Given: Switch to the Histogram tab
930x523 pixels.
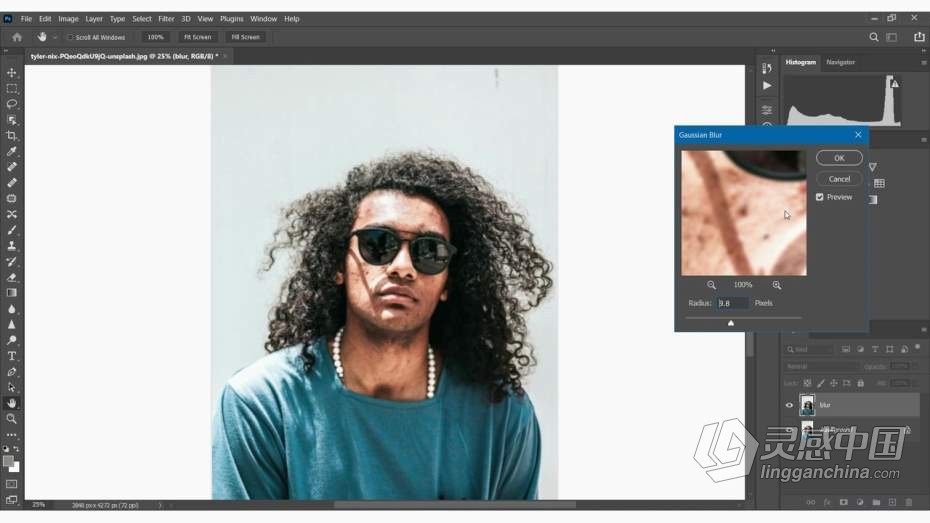Looking at the screenshot, I should [801, 62].
